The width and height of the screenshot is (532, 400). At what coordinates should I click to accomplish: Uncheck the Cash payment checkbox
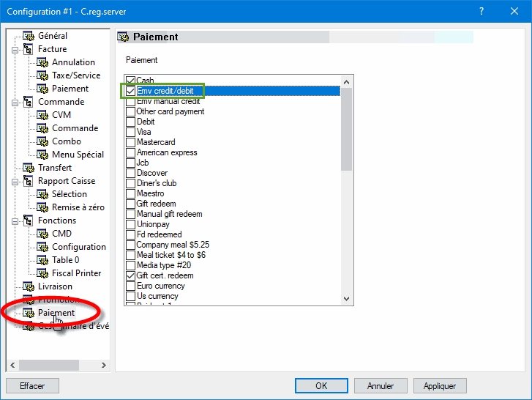(130, 81)
